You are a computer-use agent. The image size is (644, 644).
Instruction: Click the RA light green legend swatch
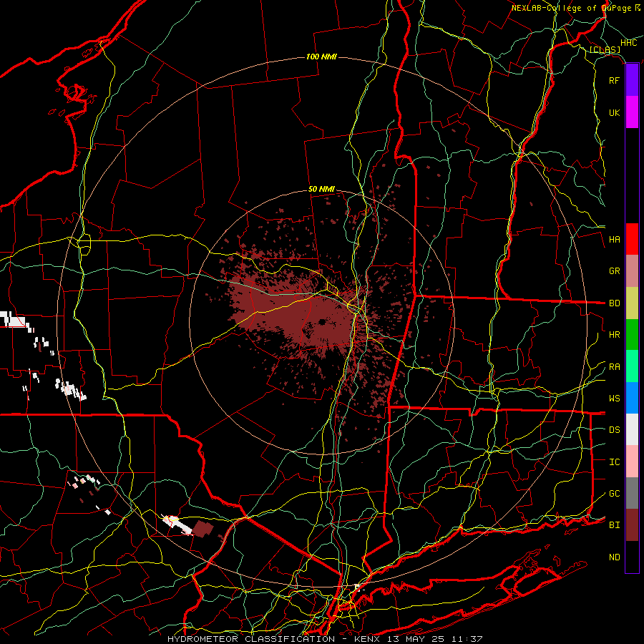pos(632,366)
